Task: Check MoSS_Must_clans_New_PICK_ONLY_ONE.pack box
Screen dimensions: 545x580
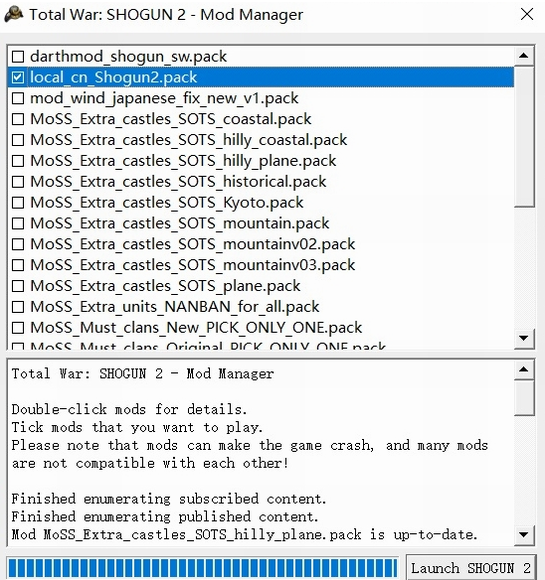Action: click(x=18, y=328)
